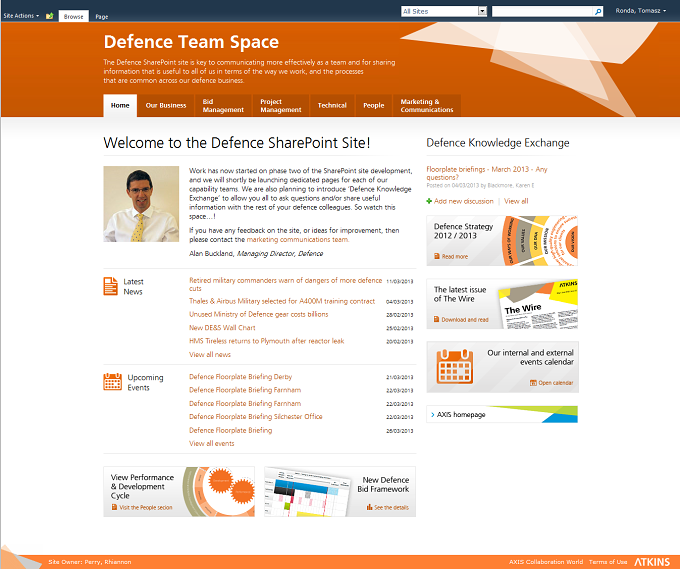Open the Marketing & Communications tab

pyautogui.click(x=427, y=105)
